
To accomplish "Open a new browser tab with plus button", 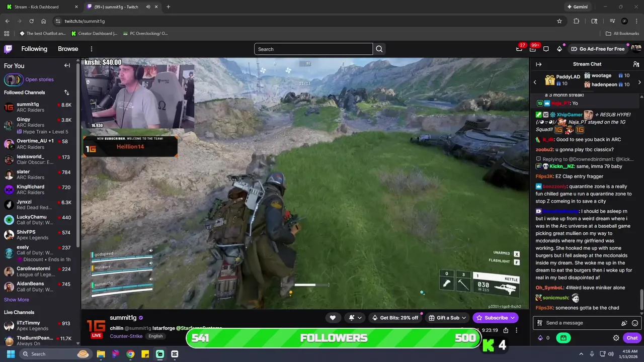I will [168, 7].
